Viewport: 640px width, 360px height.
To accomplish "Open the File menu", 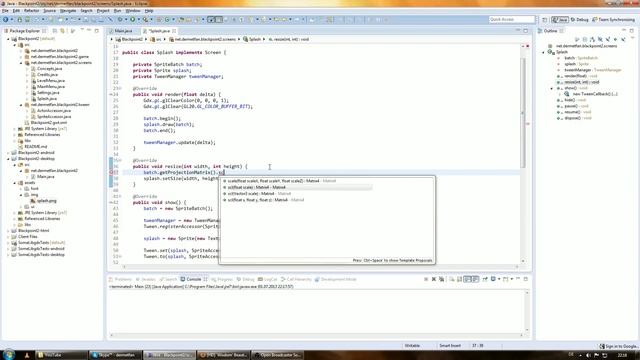I will [5, 11].
